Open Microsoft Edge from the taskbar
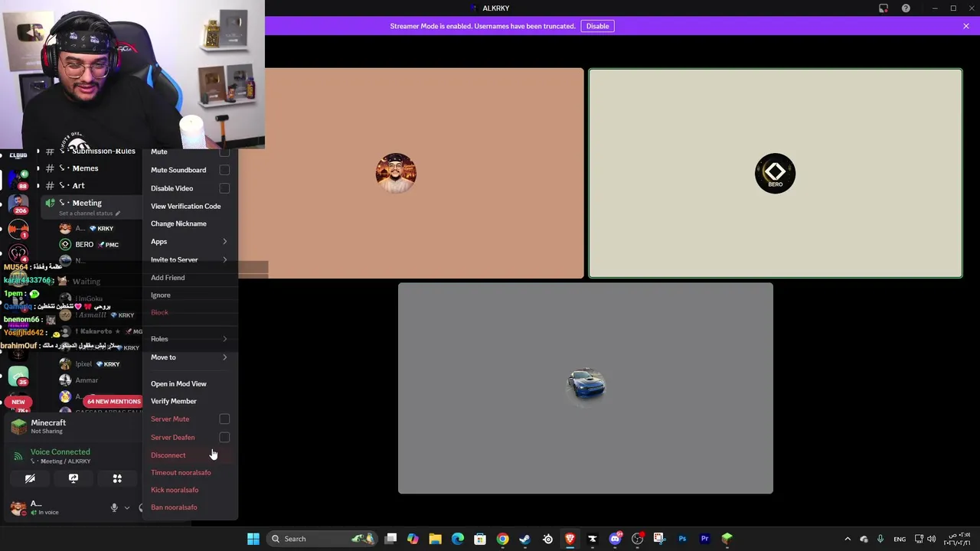The height and width of the screenshot is (551, 980). tap(457, 539)
